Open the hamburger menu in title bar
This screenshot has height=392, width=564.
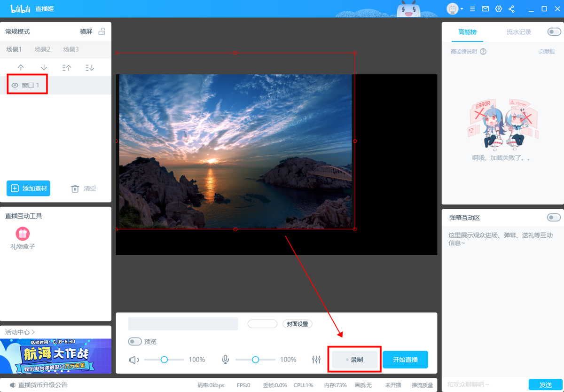(x=472, y=9)
